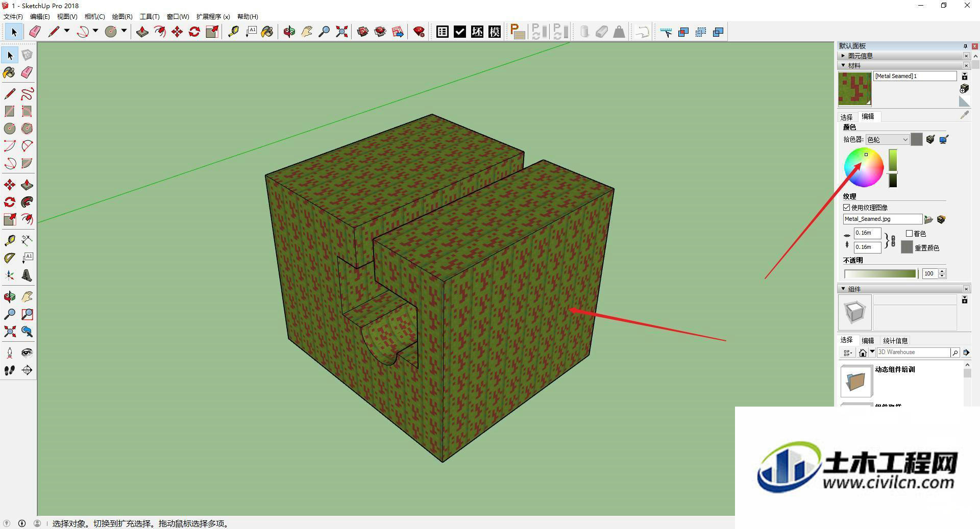This screenshot has width=980, height=529.
Task: Open the components details arrow button
Action: coord(966,352)
